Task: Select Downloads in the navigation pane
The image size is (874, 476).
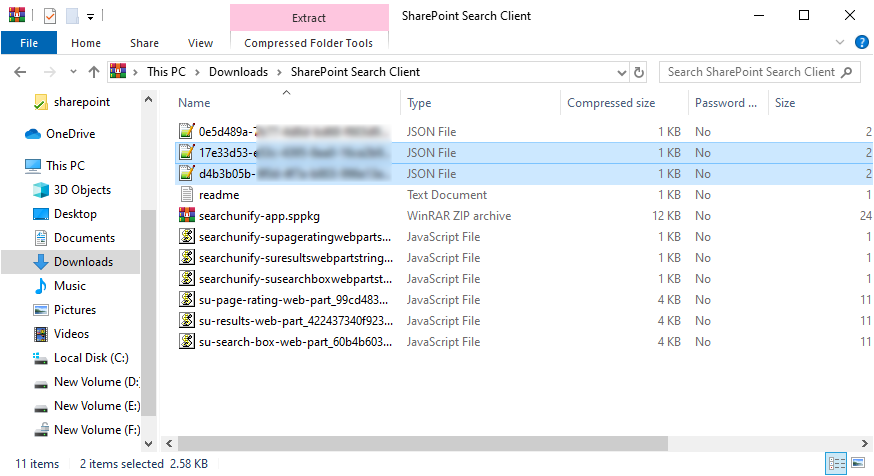Action: pos(83,262)
